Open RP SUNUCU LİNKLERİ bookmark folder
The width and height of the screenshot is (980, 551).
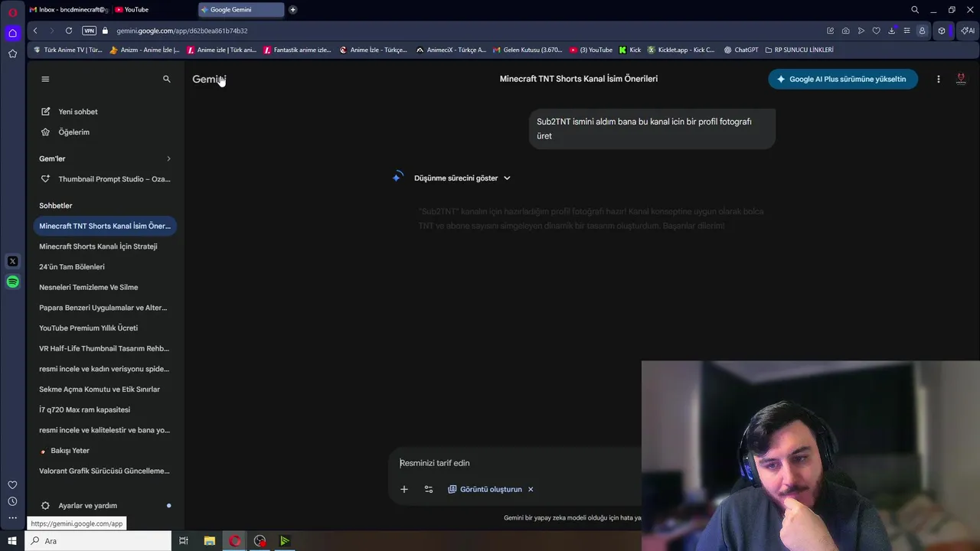(x=799, y=50)
